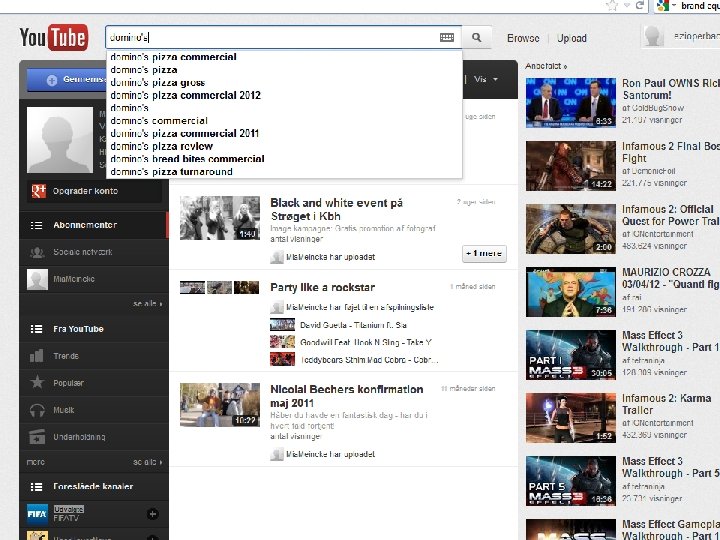Click the Trends chart icon
The height and width of the screenshot is (540, 720).
pyautogui.click(x=37, y=356)
